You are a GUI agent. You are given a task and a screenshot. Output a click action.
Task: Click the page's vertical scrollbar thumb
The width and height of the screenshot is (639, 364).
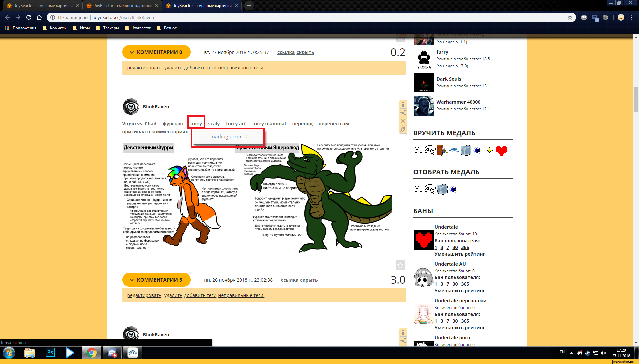tap(636, 99)
